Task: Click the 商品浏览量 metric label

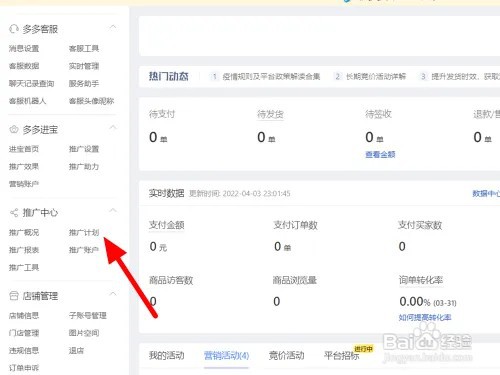Action: pyautogui.click(x=295, y=280)
